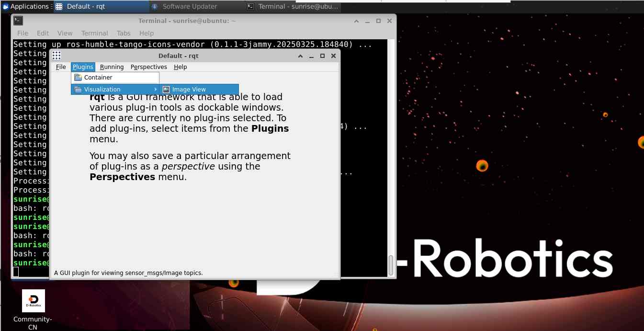644x331 pixels.
Task: Click the Terminal window title icon
Action: pos(18,21)
